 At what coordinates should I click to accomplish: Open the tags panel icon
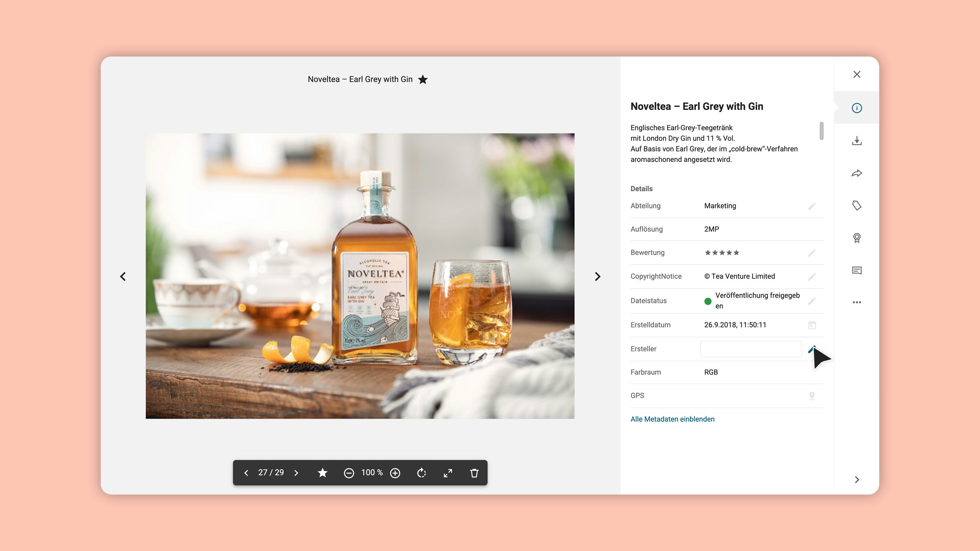(857, 205)
